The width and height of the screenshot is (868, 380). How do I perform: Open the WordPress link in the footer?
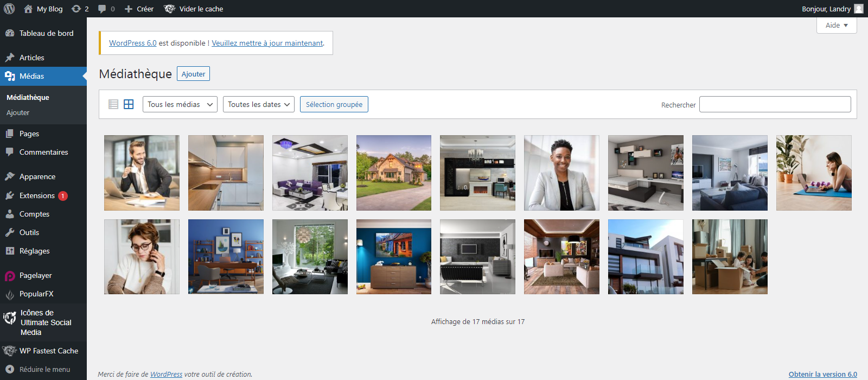coord(166,374)
